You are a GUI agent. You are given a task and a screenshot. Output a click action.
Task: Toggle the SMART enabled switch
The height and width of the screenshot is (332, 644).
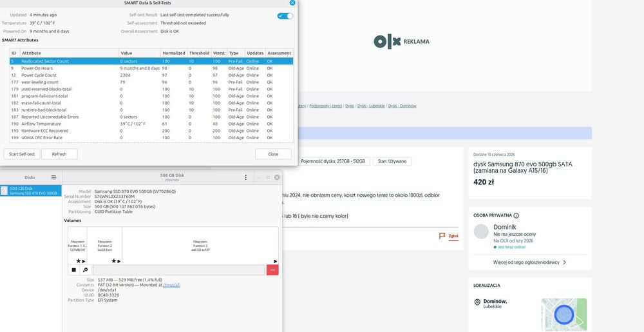285,16
